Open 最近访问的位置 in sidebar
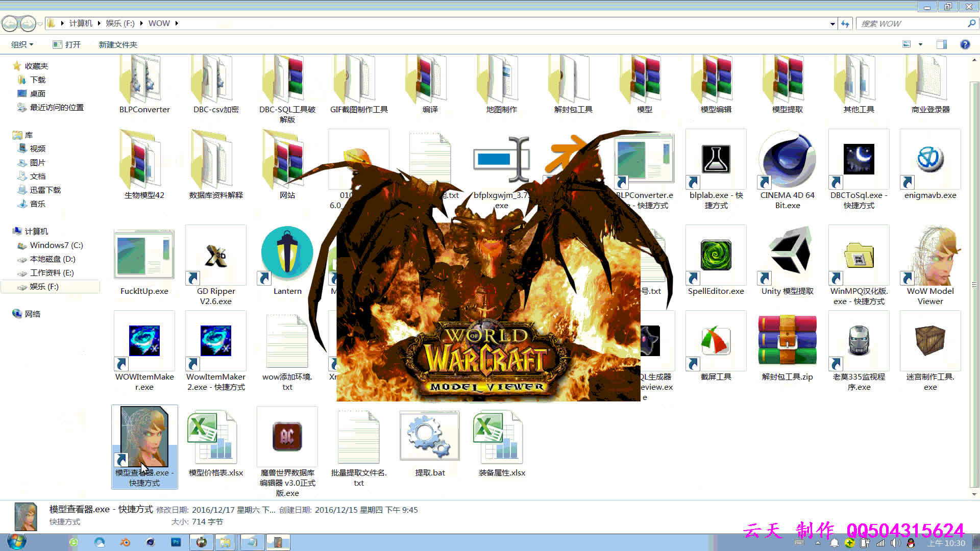This screenshot has width=980, height=551. (57, 108)
